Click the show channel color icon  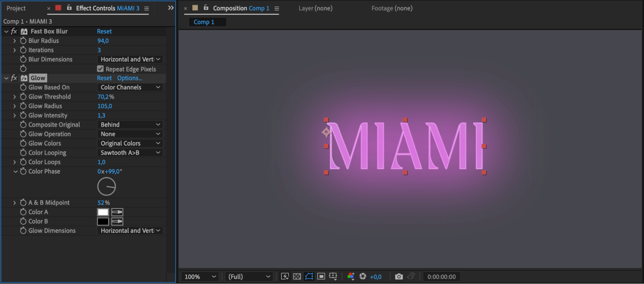(351, 277)
